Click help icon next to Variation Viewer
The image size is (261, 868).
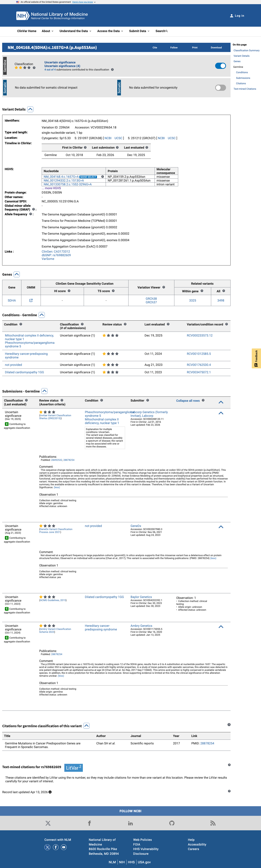[x=164, y=287]
